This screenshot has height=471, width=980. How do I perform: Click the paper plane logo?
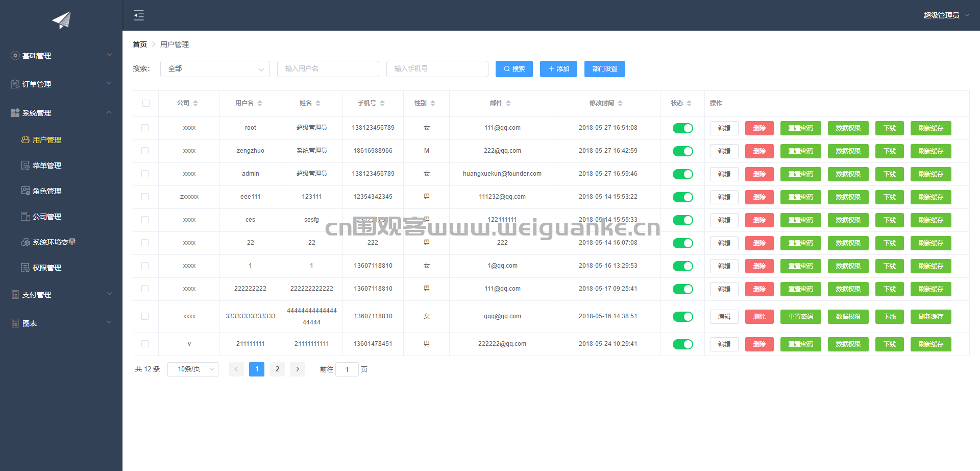61,20
